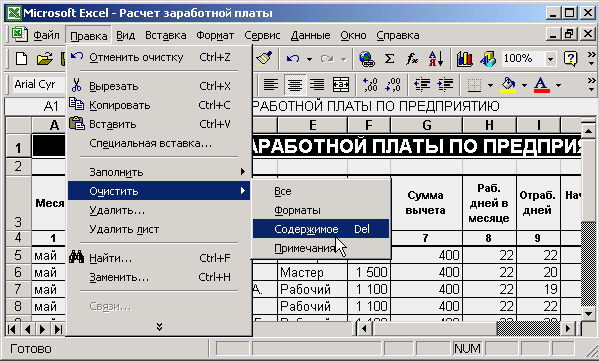599x361 pixels.
Task: Click the Help question mark icon
Action: 570,59
